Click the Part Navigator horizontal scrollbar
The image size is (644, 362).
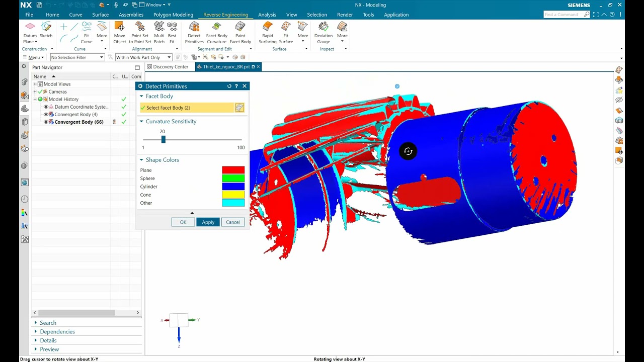tap(76, 313)
